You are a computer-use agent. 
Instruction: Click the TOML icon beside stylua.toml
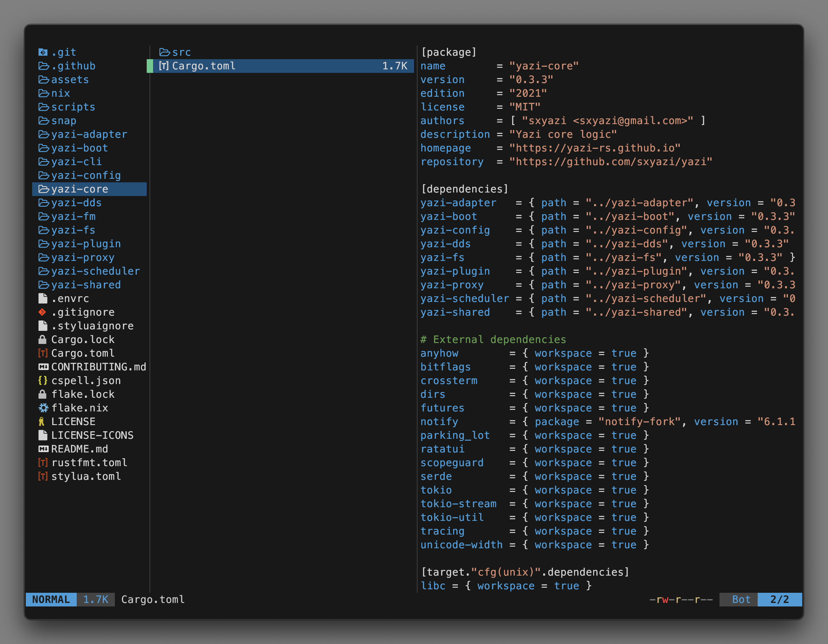click(x=43, y=476)
